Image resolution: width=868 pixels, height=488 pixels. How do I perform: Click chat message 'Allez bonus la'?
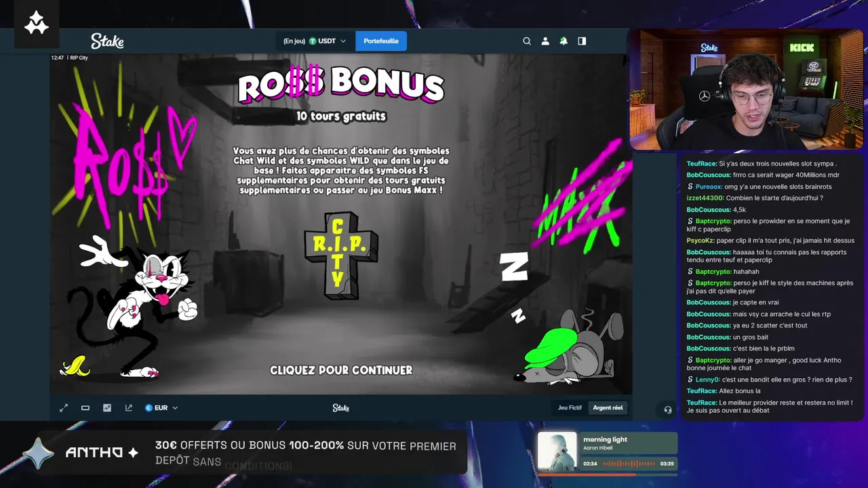739,391
